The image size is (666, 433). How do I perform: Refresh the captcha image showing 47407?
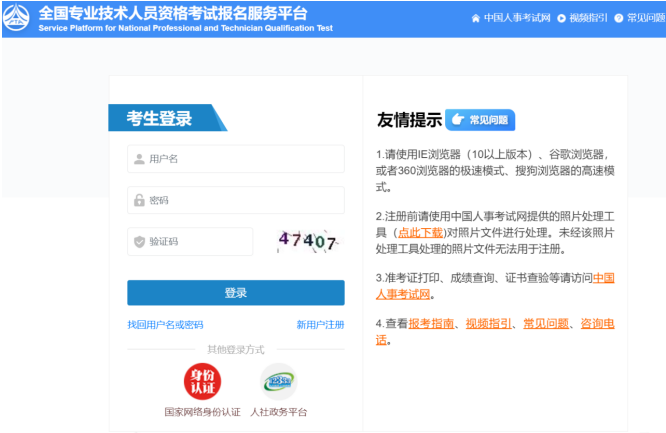click(307, 240)
